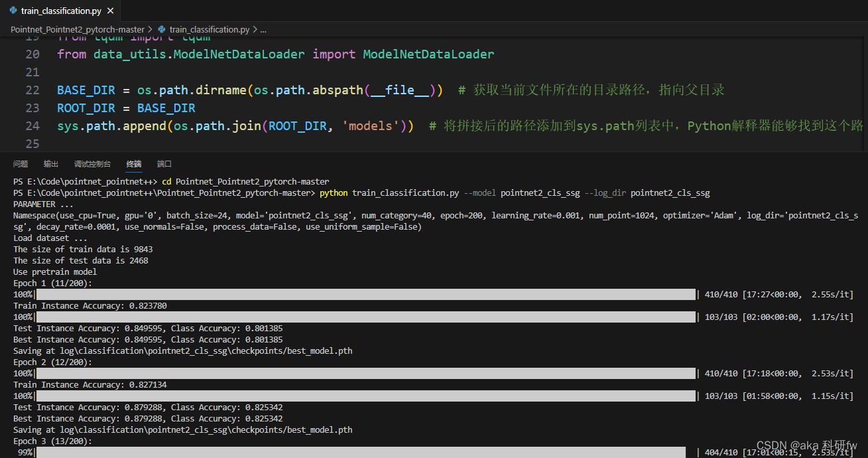Select the ModelNetDataLoader import name in code
Image resolution: width=868 pixels, height=458 pixels.
(428, 54)
